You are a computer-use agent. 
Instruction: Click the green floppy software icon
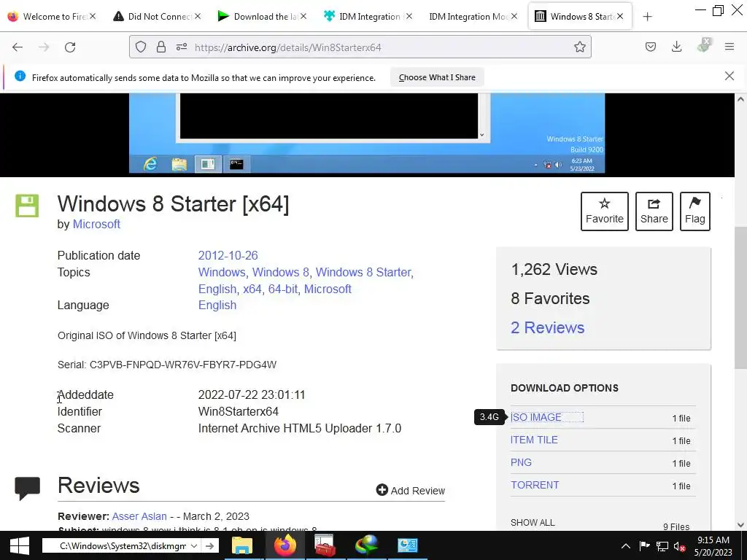tap(27, 206)
